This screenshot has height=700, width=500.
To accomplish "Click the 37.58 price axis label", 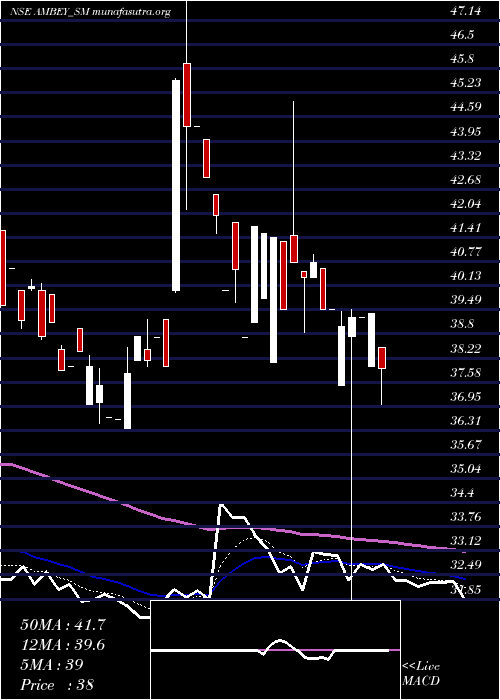I will [465, 372].
